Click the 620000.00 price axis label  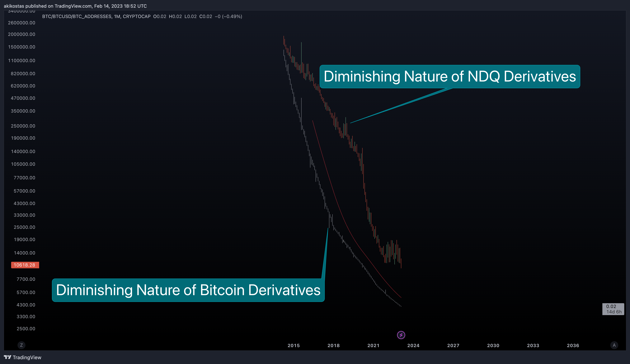point(23,86)
